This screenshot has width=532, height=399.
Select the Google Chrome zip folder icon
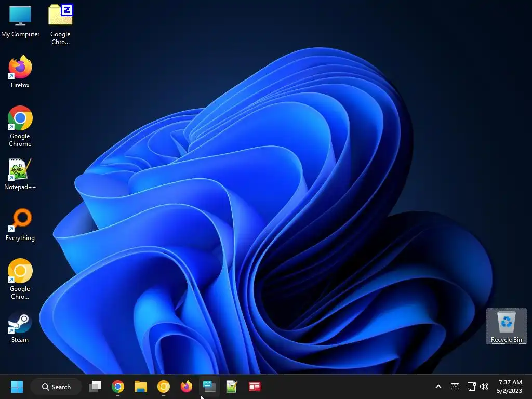pos(60,24)
